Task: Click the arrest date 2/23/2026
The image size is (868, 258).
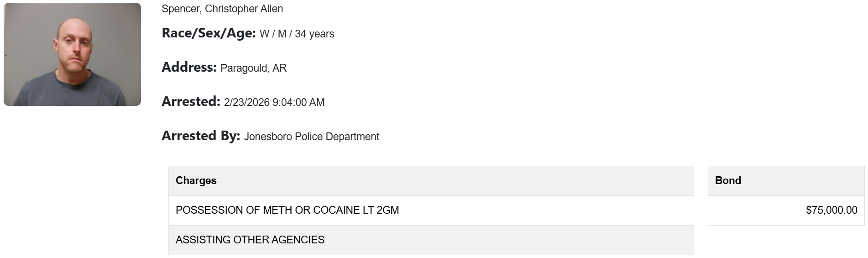Action: (x=246, y=102)
